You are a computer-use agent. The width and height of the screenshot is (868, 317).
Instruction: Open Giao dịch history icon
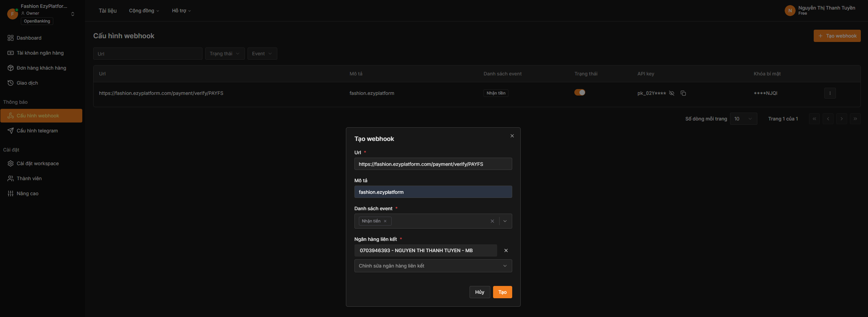coord(11,83)
